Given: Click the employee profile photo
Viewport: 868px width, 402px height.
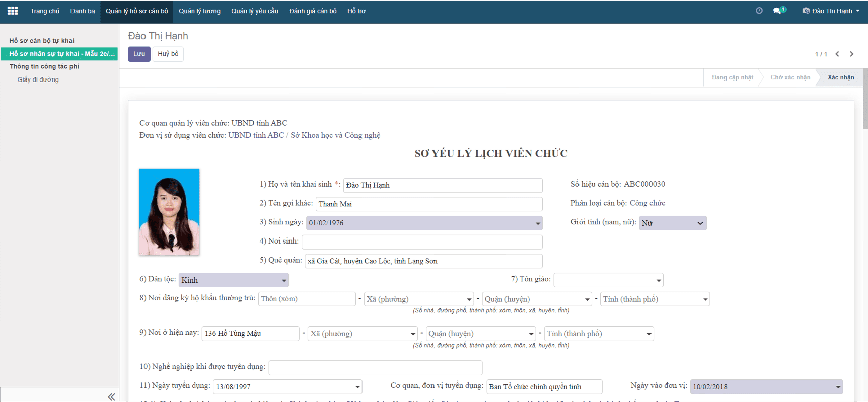Looking at the screenshot, I should tap(169, 212).
